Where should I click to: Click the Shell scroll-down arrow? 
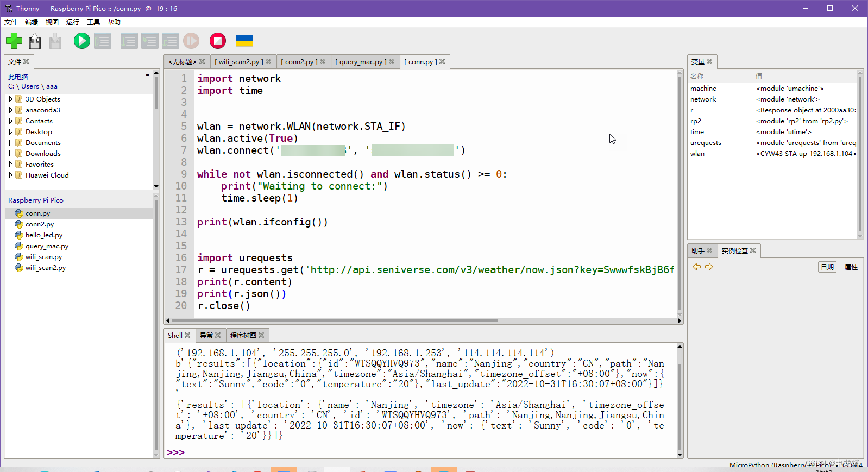[x=680, y=455]
